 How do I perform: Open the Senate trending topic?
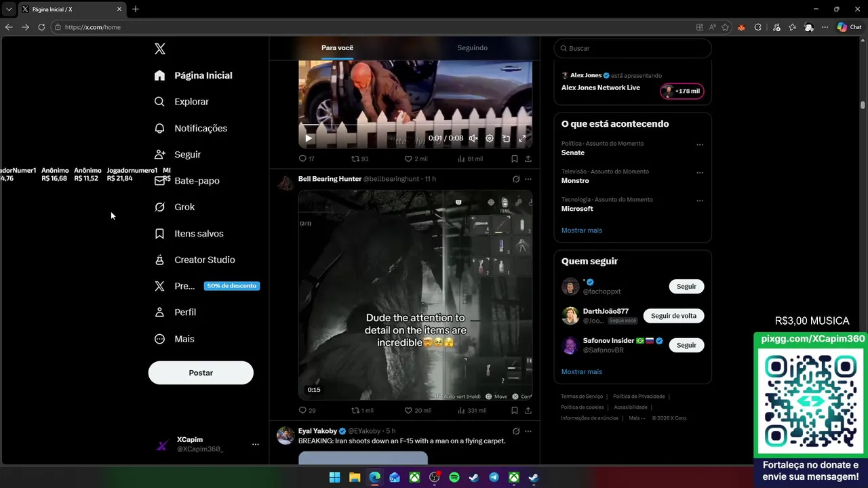coord(573,152)
